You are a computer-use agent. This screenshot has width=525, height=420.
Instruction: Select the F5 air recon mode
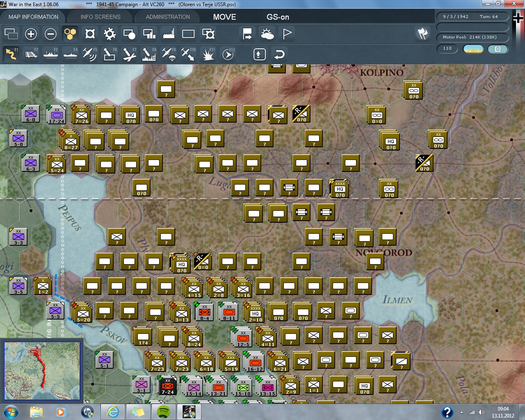click(x=90, y=54)
